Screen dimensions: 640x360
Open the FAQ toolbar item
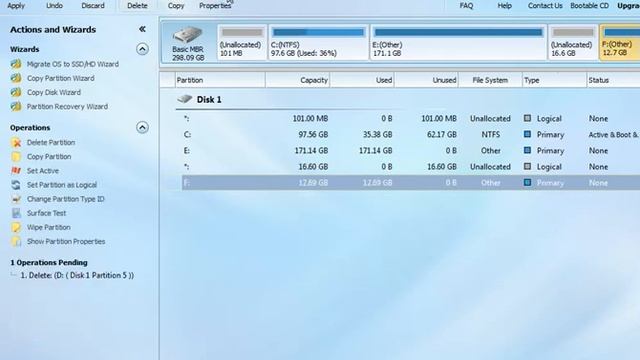coord(466,6)
